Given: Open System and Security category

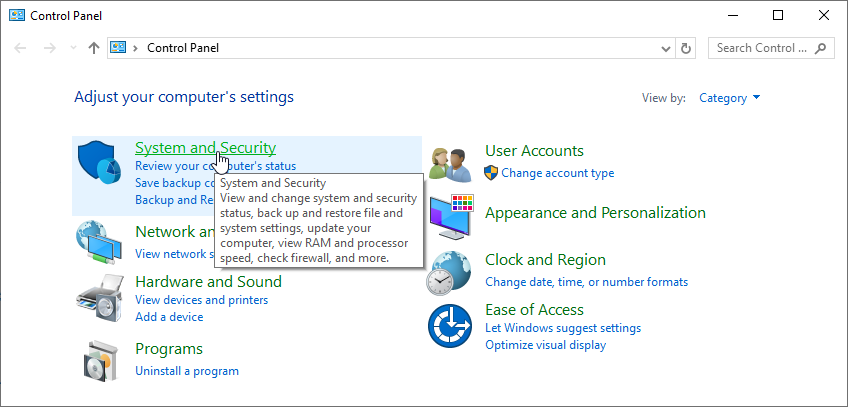Looking at the screenshot, I should coord(206,148).
